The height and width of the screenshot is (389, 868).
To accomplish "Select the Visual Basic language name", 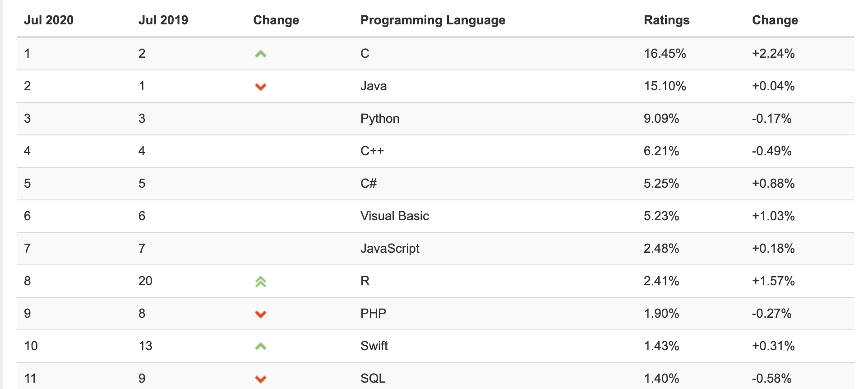I will pos(394,216).
